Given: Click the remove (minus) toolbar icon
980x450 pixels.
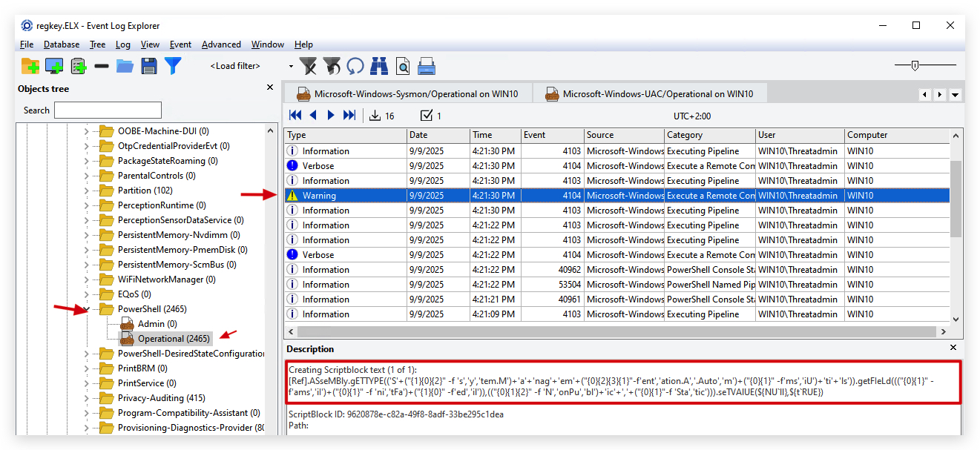Looking at the screenshot, I should [102, 66].
